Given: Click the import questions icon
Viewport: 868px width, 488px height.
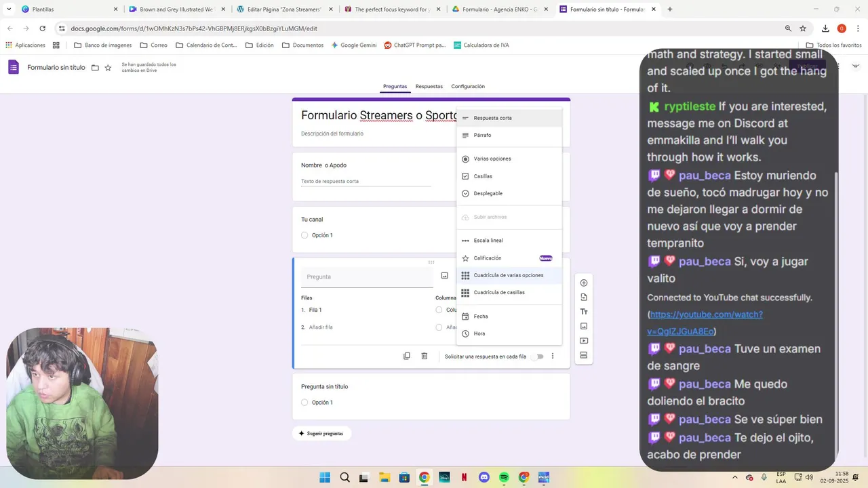Looking at the screenshot, I should click(584, 298).
